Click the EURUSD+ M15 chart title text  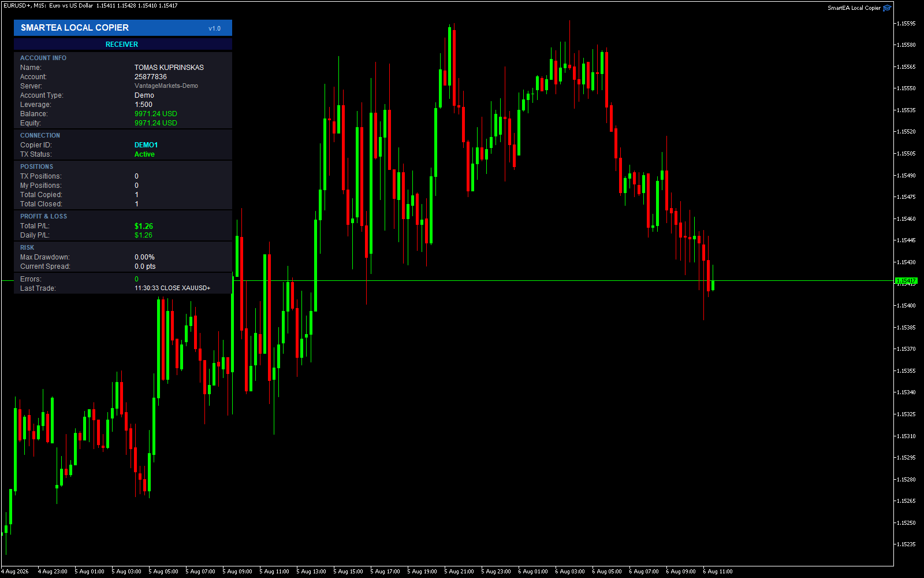(48, 6)
